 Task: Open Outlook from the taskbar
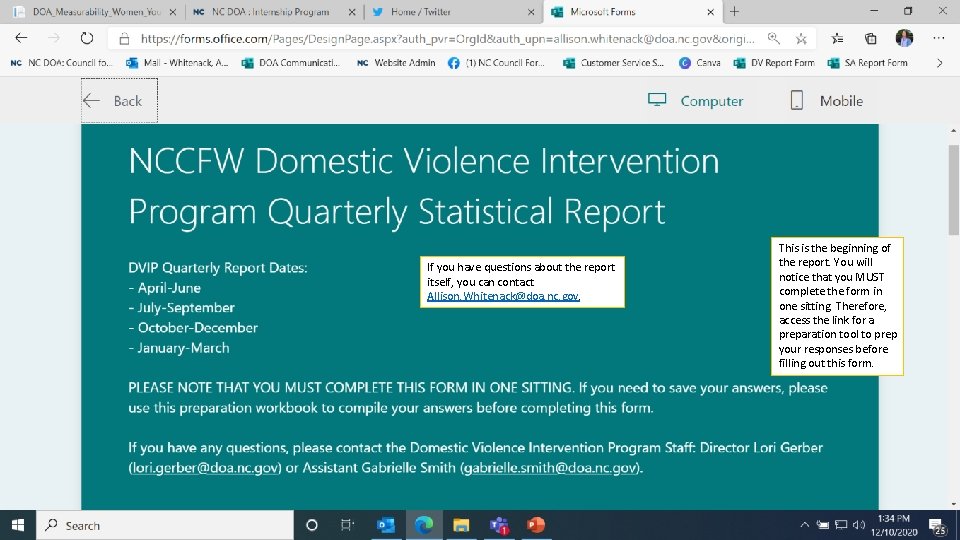[x=386, y=525]
